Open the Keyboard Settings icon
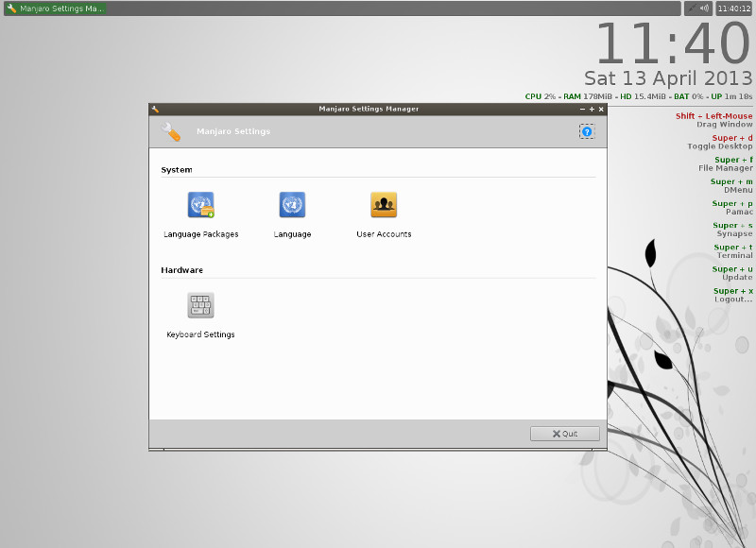This screenshot has width=756, height=548. click(x=200, y=305)
